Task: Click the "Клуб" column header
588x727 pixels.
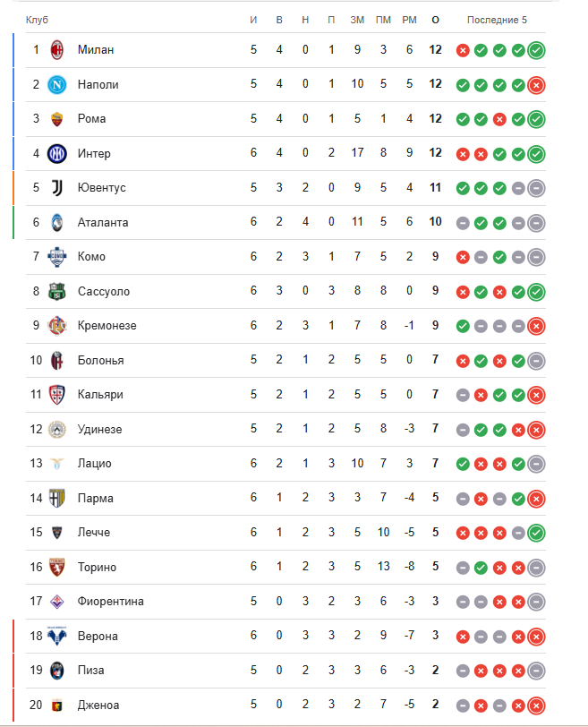Action: [38, 20]
